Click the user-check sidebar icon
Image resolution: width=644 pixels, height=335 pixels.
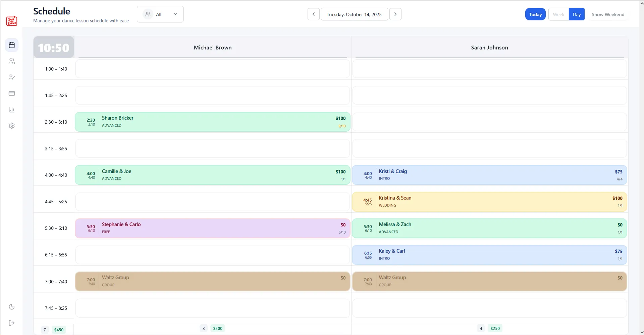click(x=12, y=77)
